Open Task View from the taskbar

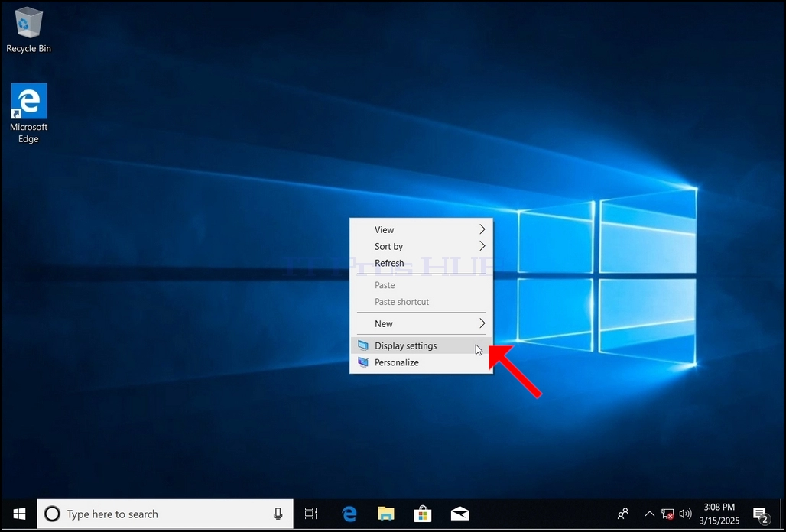click(x=310, y=514)
